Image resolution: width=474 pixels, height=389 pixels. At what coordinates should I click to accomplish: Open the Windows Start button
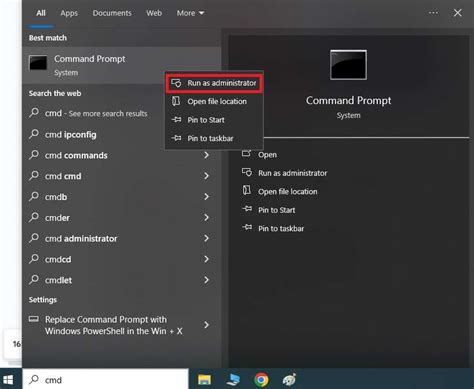pyautogui.click(x=8, y=380)
